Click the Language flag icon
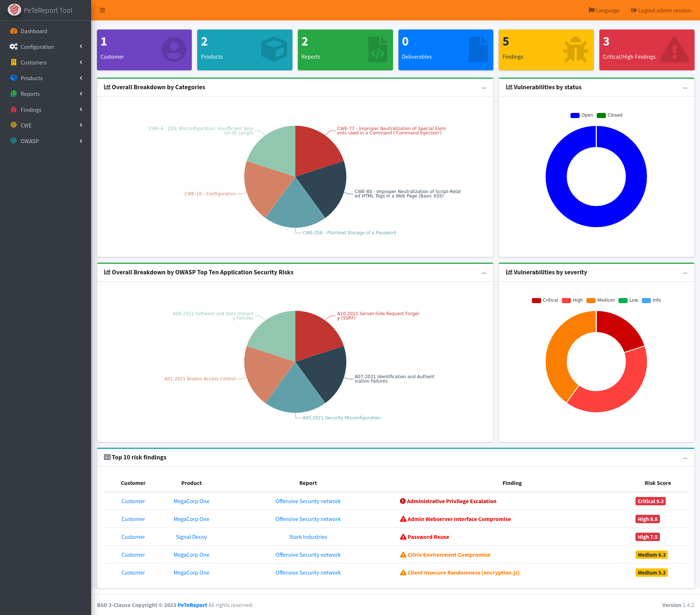The height and width of the screenshot is (615, 700). pyautogui.click(x=591, y=10)
